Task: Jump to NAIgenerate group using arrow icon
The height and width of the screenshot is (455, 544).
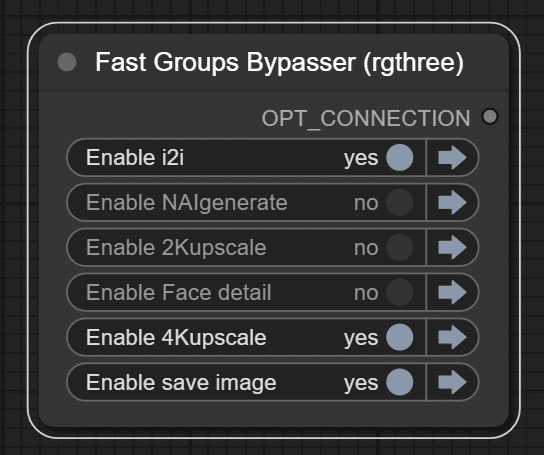Action: click(452, 202)
